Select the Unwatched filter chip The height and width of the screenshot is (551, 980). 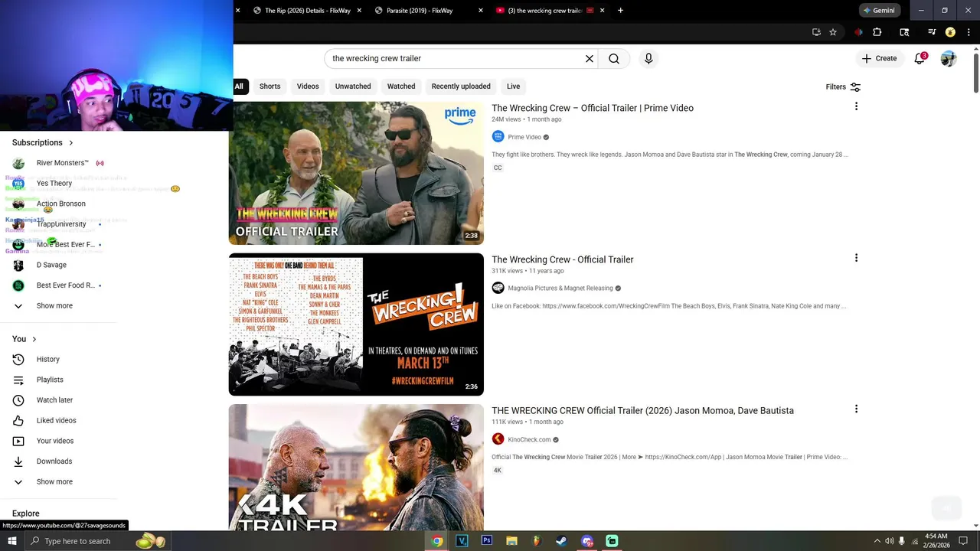pos(353,86)
